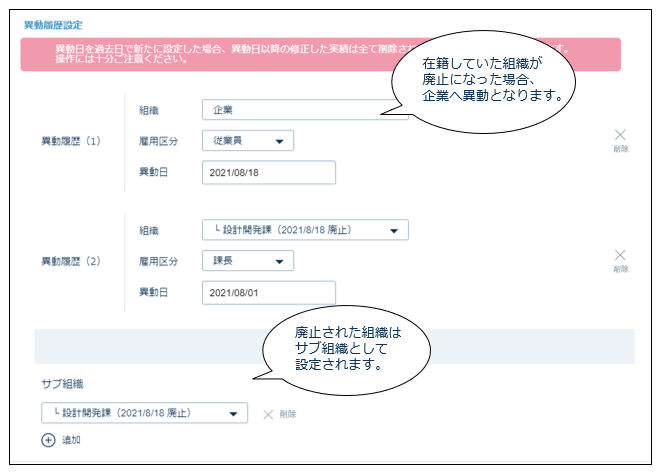The width and height of the screenshot is (665, 475).
Task: Open 雇用区分 dropdown showing 従業員
Action: coord(248,141)
